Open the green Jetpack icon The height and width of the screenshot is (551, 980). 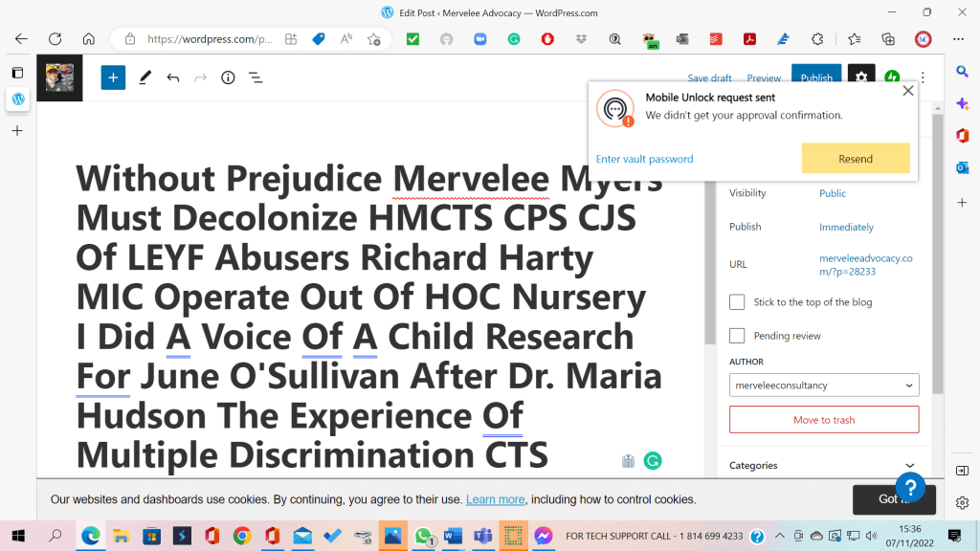pyautogui.click(x=892, y=77)
